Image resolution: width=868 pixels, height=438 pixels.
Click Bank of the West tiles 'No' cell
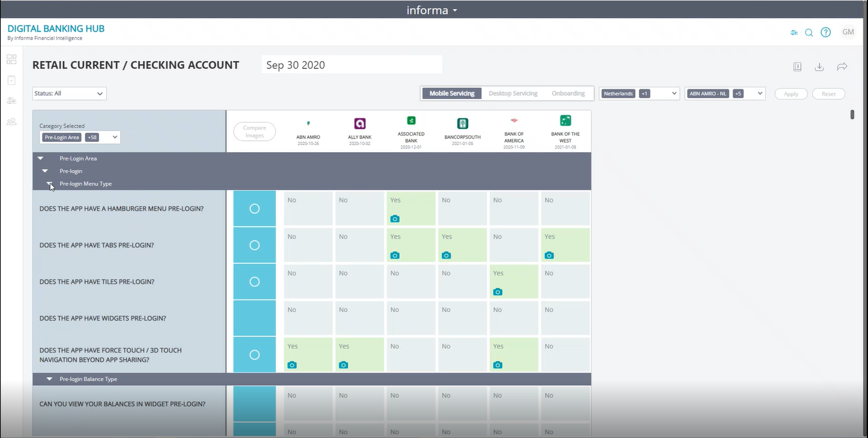(x=565, y=281)
